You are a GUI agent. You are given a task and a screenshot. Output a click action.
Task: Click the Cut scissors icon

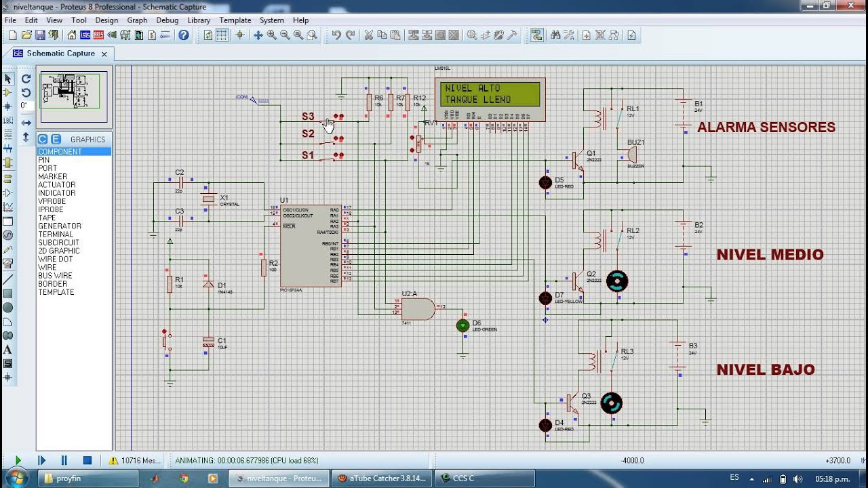point(368,35)
